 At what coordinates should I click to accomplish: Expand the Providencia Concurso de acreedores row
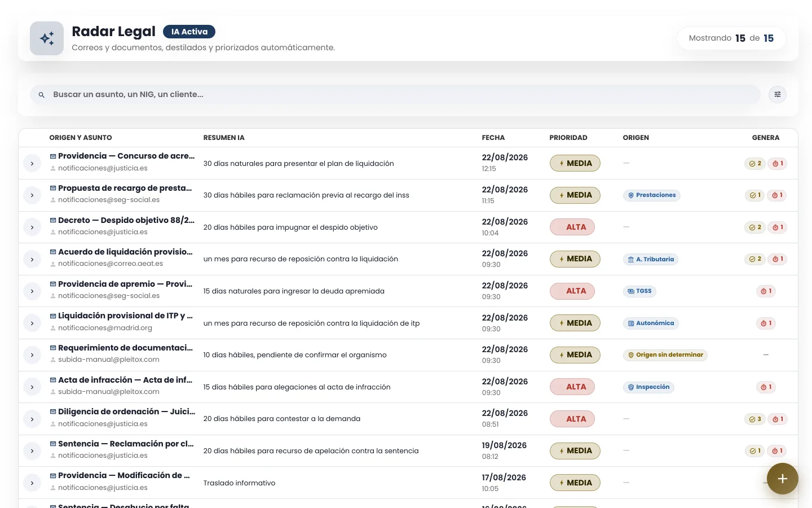pyautogui.click(x=32, y=164)
